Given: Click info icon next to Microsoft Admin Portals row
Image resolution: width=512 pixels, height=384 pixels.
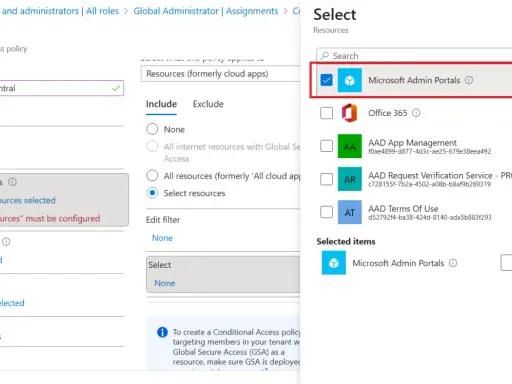Looking at the screenshot, I should pos(469,80).
